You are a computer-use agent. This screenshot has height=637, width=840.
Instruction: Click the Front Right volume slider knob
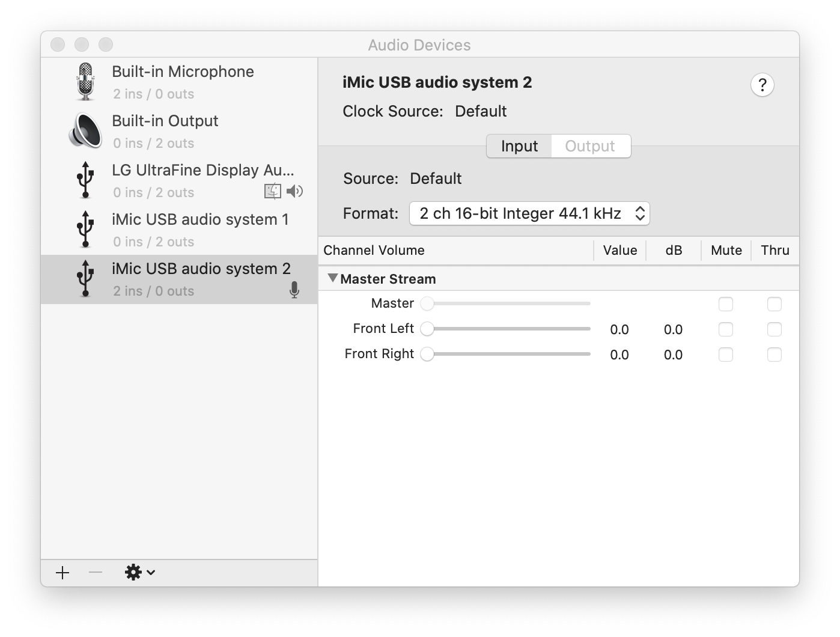(427, 354)
